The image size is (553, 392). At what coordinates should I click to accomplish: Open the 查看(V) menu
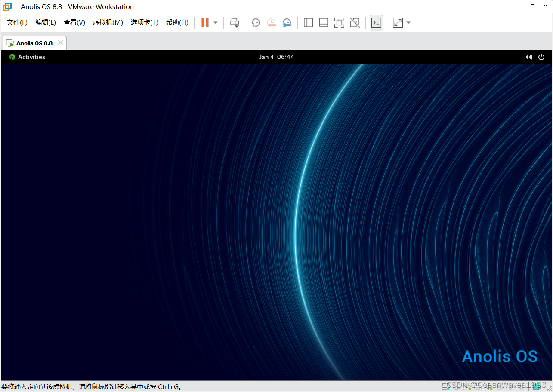point(74,22)
